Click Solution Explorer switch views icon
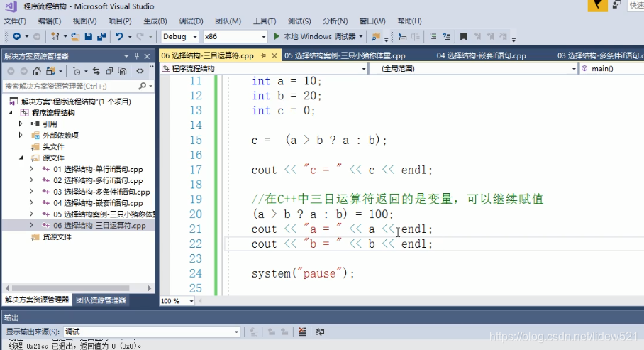Viewport: 644px width, 350px height. pyautogui.click(x=50, y=71)
